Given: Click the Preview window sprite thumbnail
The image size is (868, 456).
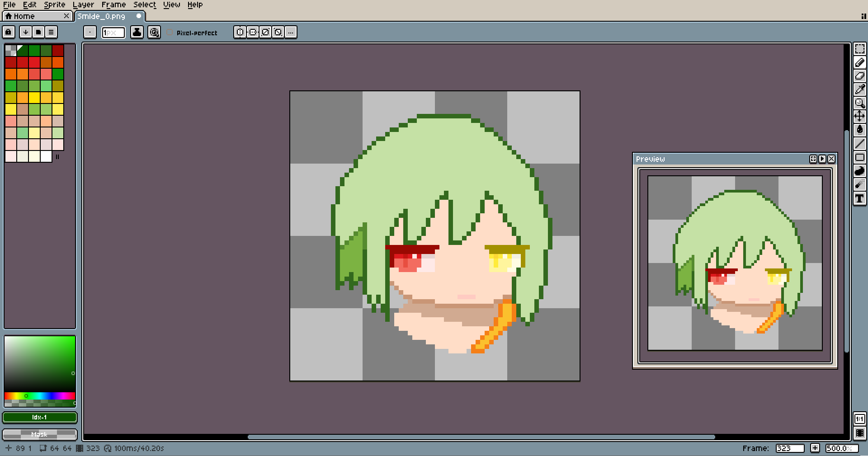Looking at the screenshot, I should click(735, 263).
